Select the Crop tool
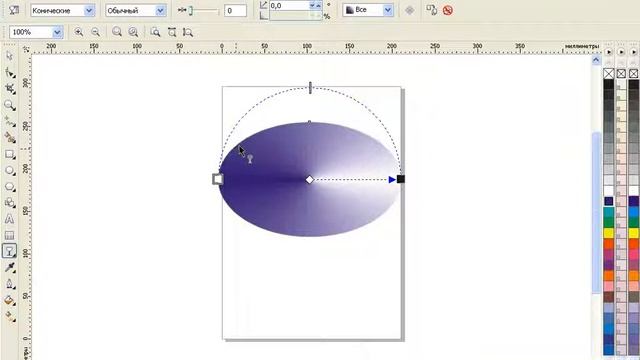This screenshot has width=640, height=360. click(9, 89)
